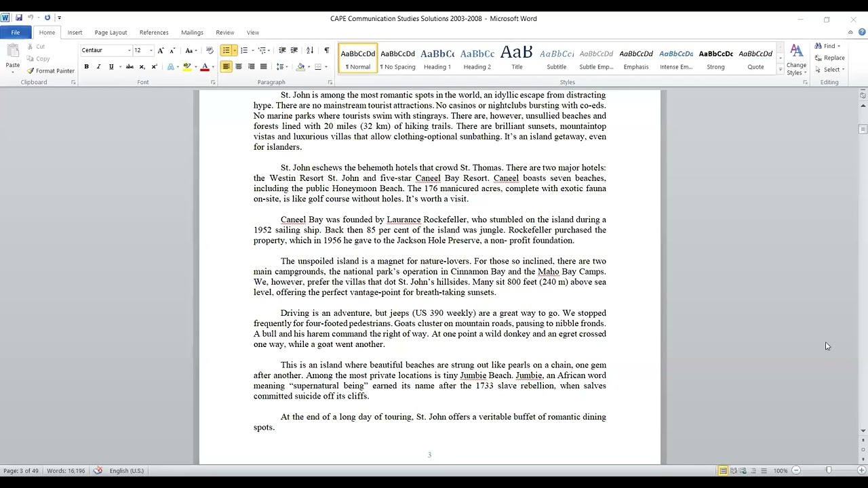
Task: Justify the paragraph text
Action: (x=264, y=66)
